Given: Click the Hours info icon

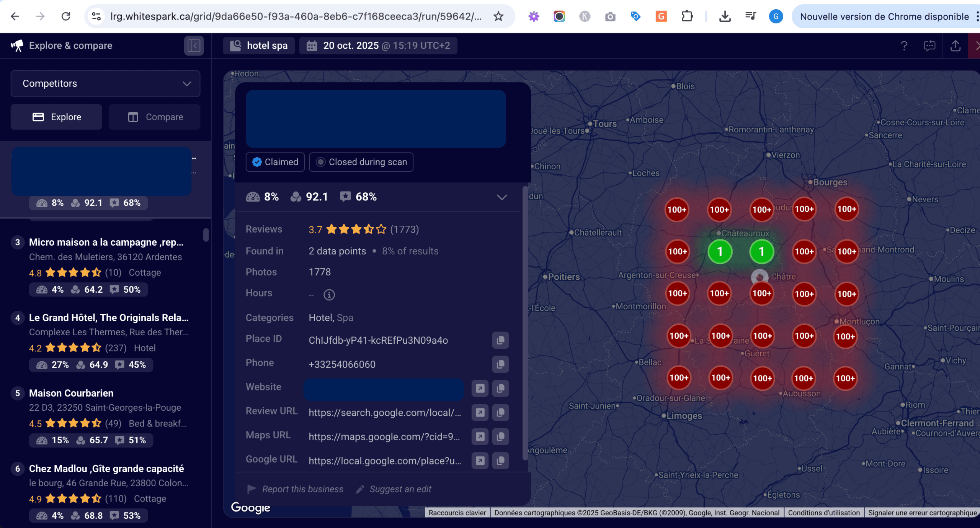Looking at the screenshot, I should coord(329,295).
